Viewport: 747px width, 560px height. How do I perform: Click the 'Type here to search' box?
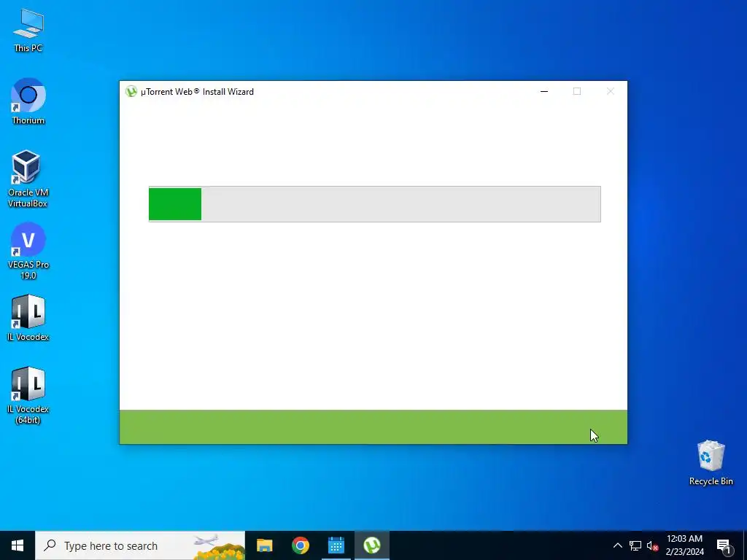pyautogui.click(x=140, y=545)
